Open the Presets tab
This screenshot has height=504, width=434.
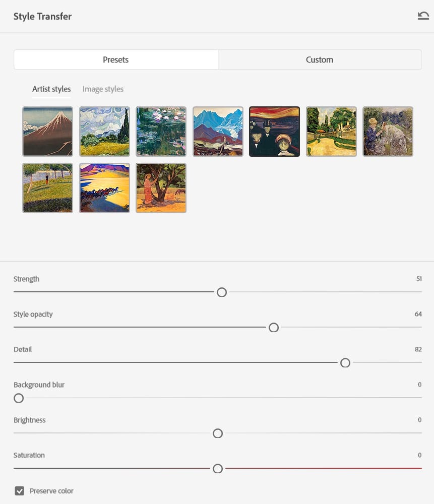click(x=116, y=59)
